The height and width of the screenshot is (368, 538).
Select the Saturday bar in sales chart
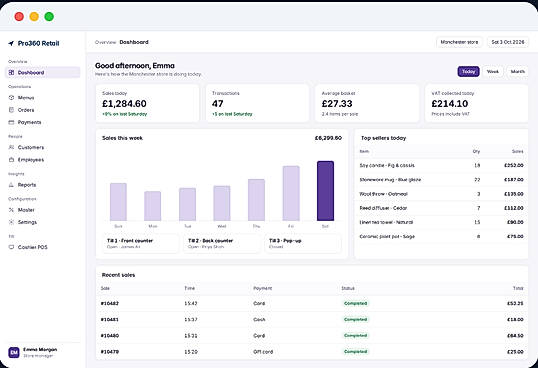(x=325, y=191)
